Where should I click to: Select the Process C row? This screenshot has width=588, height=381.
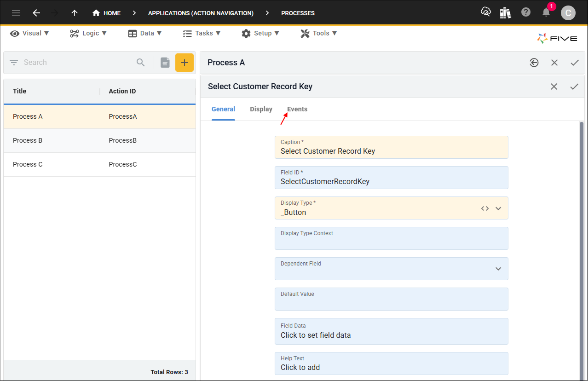(x=99, y=164)
